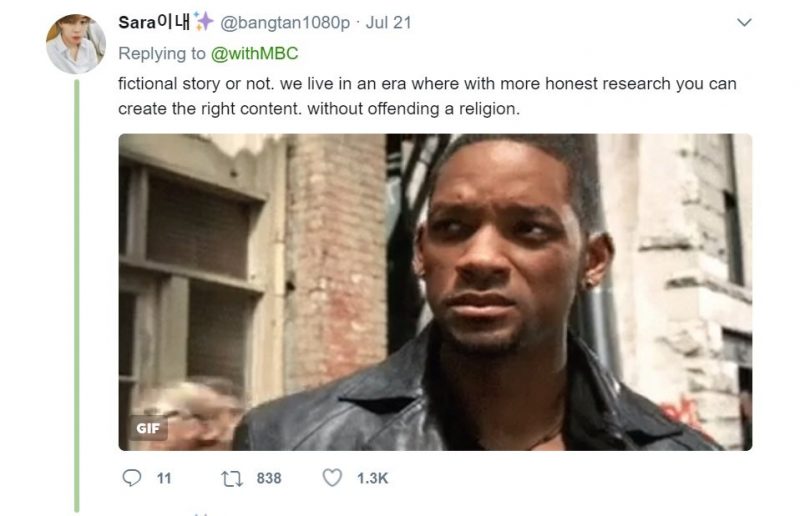Click the 838 retweets count
Screen dimensions: 800x516
(x=269, y=478)
